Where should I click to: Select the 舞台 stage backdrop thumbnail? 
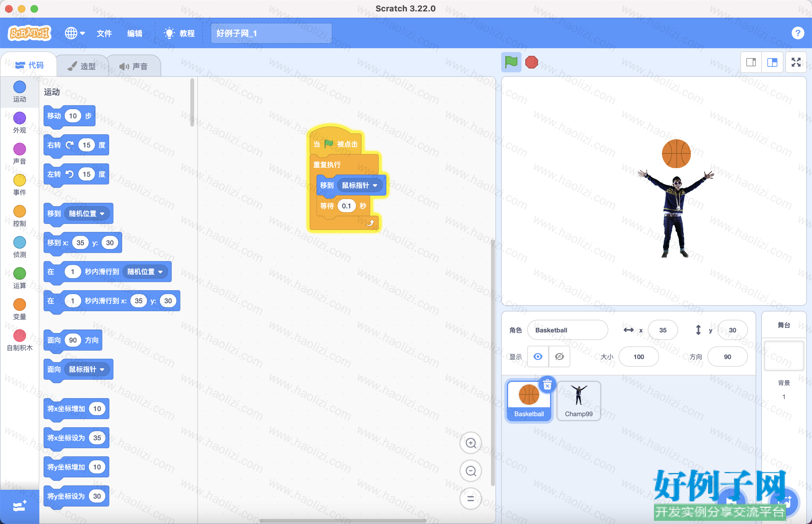click(784, 356)
